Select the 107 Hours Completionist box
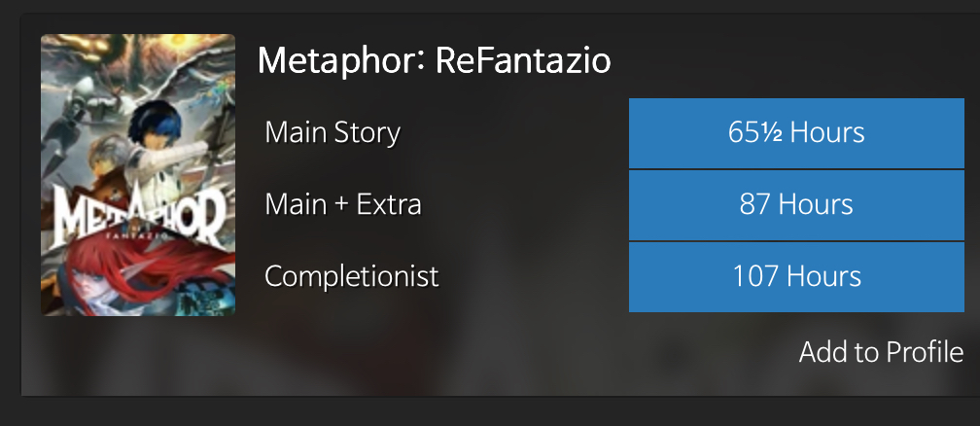Viewport: 980px width, 426px height. pos(796,277)
